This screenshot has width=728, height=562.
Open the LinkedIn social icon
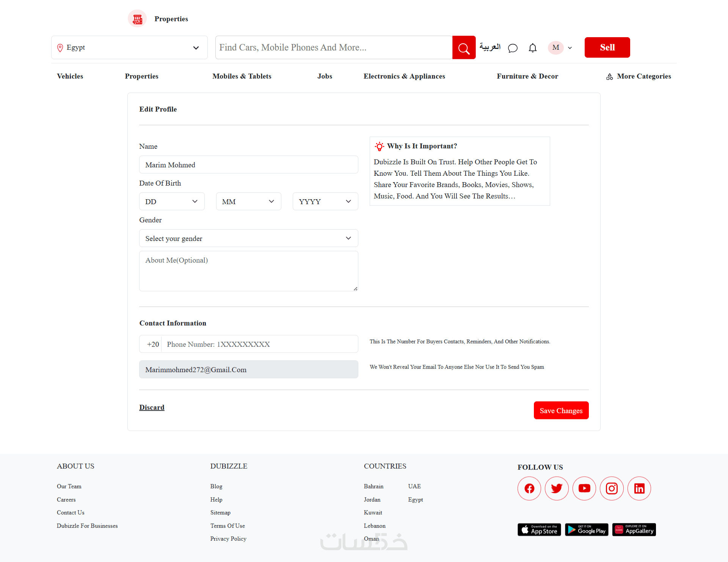639,488
